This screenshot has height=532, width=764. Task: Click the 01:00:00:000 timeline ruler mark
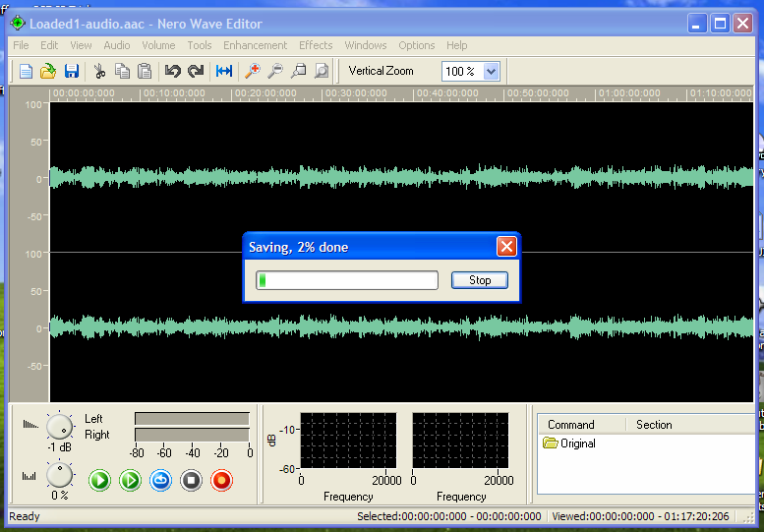coord(629,93)
